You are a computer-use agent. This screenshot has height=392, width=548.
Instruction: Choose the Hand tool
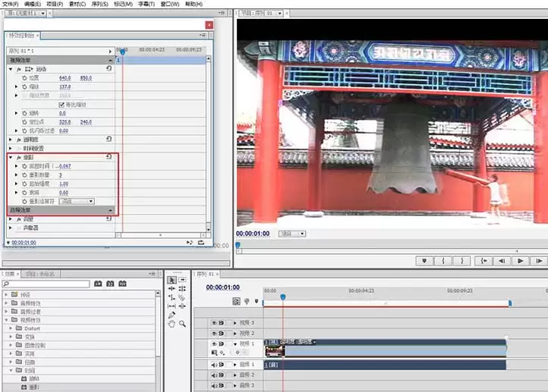pyautogui.click(x=172, y=324)
